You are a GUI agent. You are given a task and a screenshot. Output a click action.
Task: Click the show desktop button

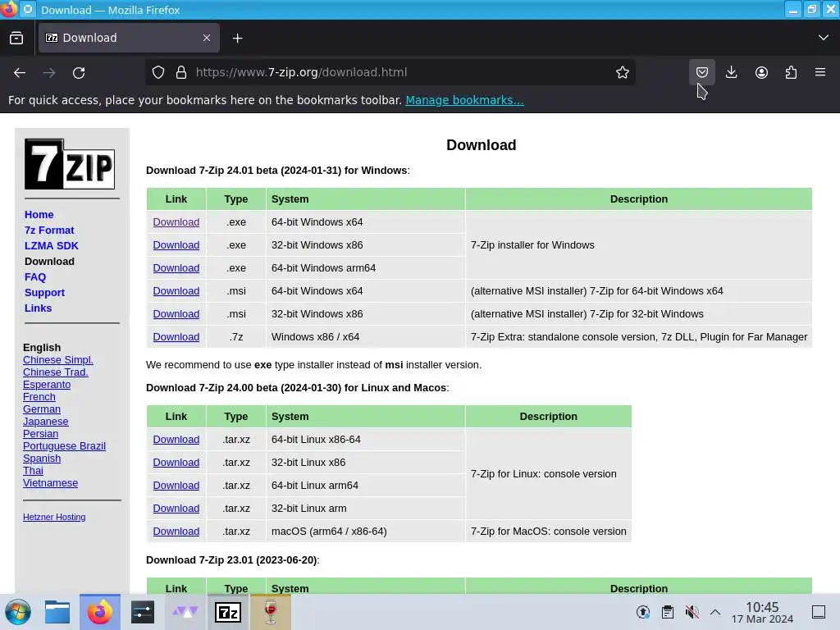click(x=819, y=612)
